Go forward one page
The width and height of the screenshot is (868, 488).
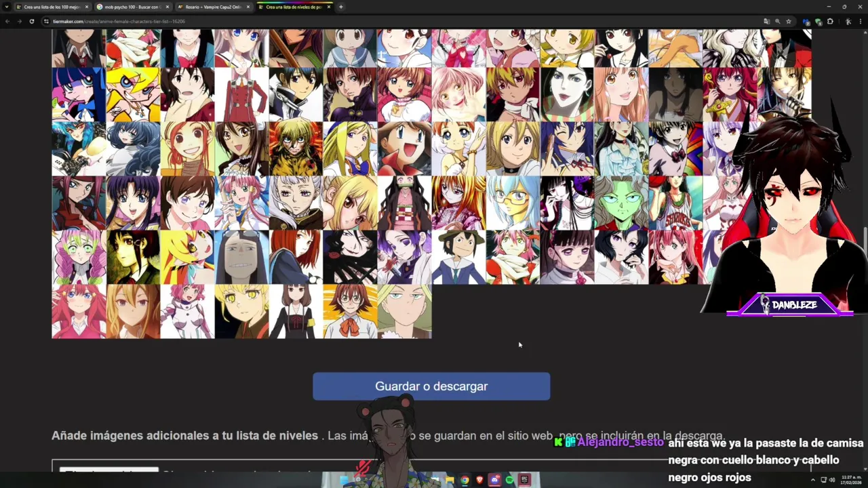(x=19, y=21)
